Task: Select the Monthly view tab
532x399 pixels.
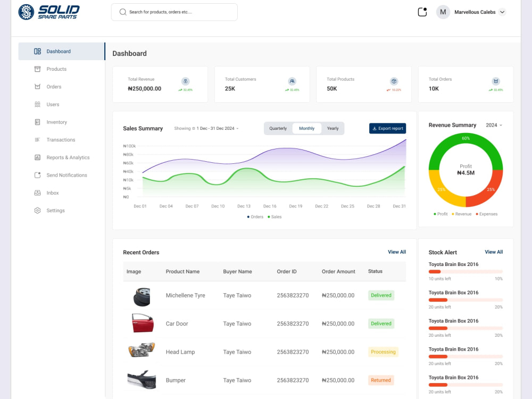Action: (307, 128)
